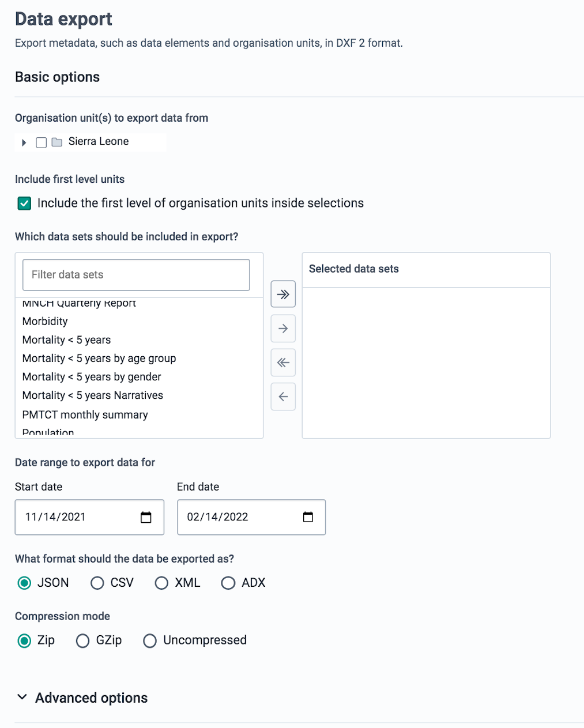The image size is (584, 728).
Task: Uncheck Include the first level of organisation units
Action: [x=24, y=203]
